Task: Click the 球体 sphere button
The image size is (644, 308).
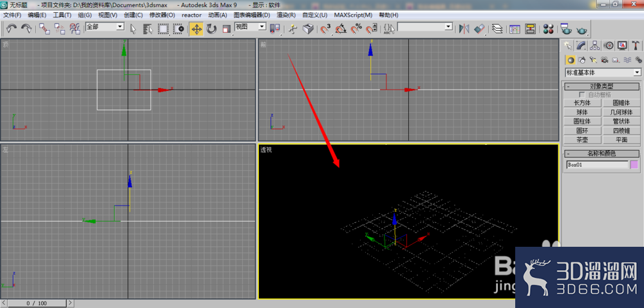Action: click(582, 112)
